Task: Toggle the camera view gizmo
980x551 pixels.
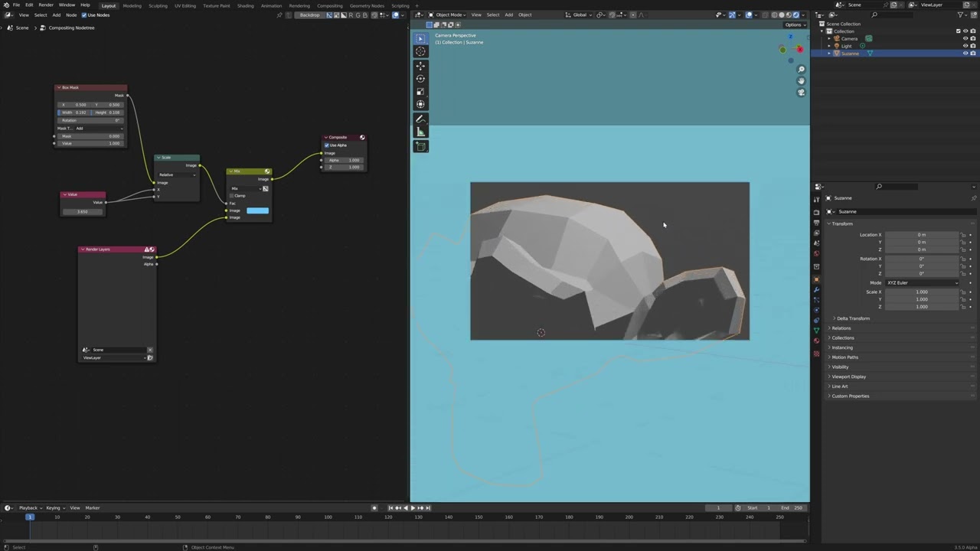Action: click(801, 93)
